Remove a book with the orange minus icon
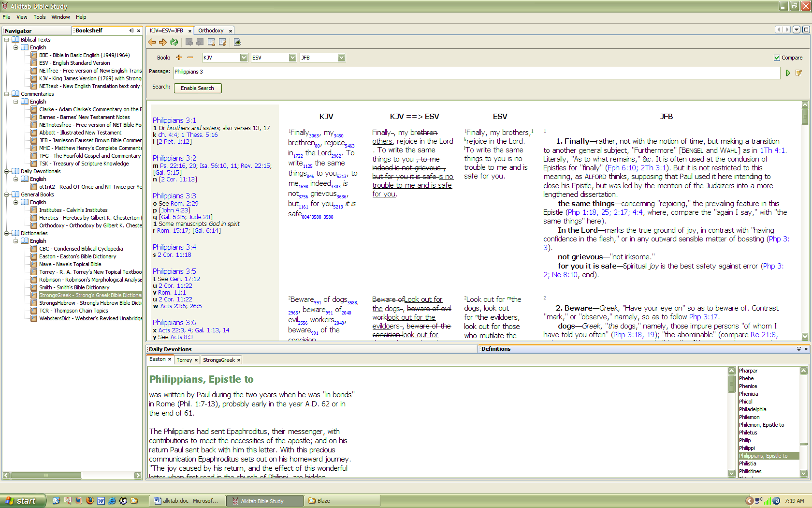The image size is (812, 508). pos(190,58)
